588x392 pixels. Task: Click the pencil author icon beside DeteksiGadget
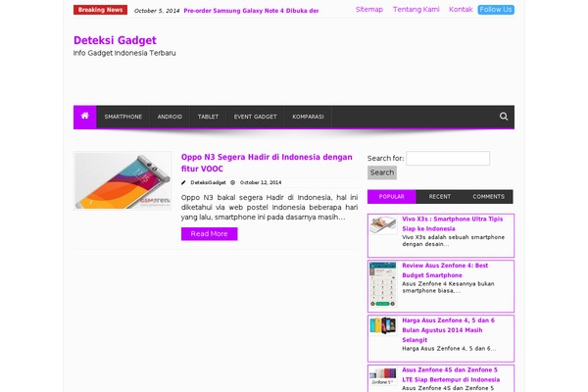pyautogui.click(x=183, y=182)
